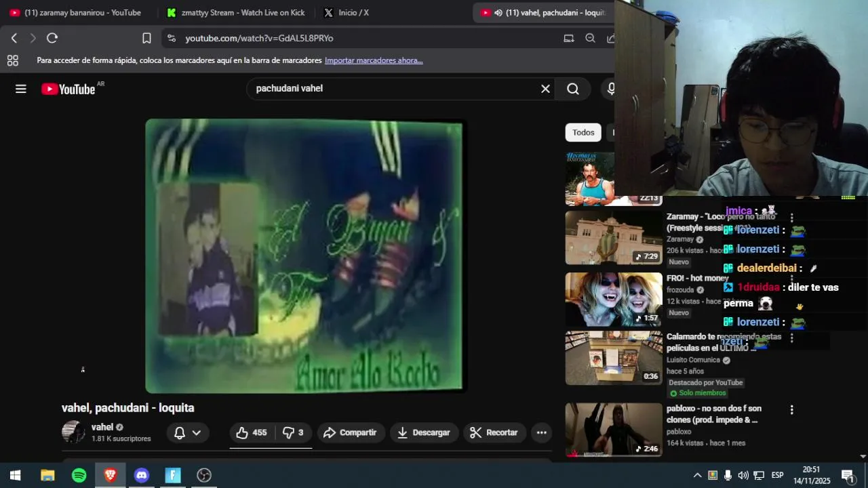The width and height of the screenshot is (868, 488).
Task: Open the Windows Start menu
Action: (x=16, y=475)
